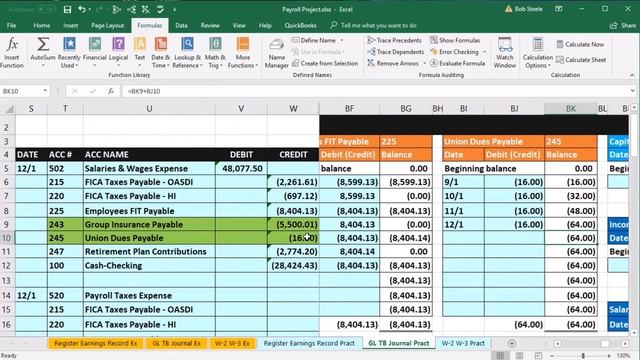
Task: Click Calculate Now
Action: 580,44
